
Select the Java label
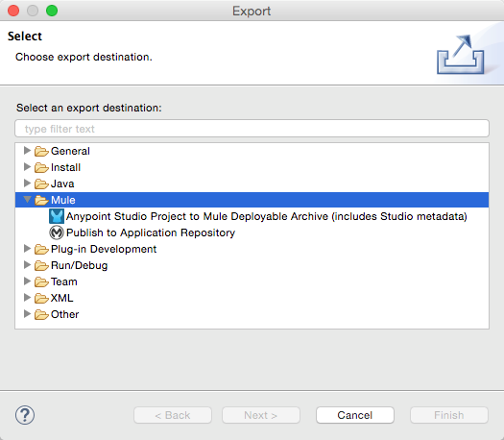62,184
